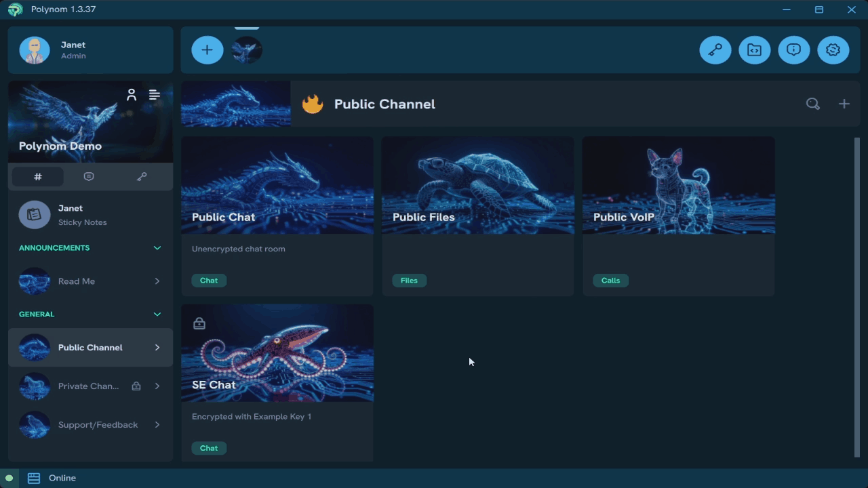The image size is (868, 488).
Task: Open the code folder icon in top bar
Action: point(754,50)
